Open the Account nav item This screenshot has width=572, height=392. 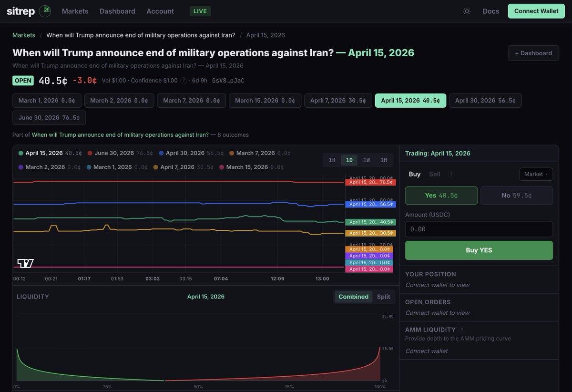(160, 11)
